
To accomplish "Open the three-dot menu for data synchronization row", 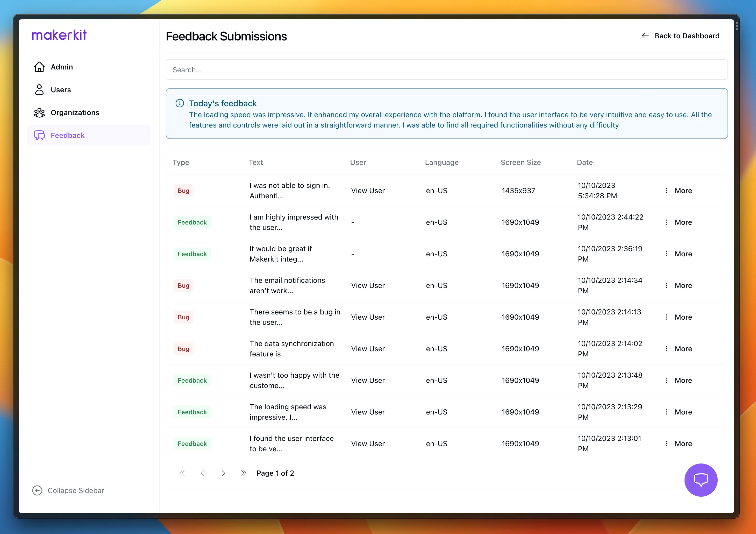I will click(666, 349).
